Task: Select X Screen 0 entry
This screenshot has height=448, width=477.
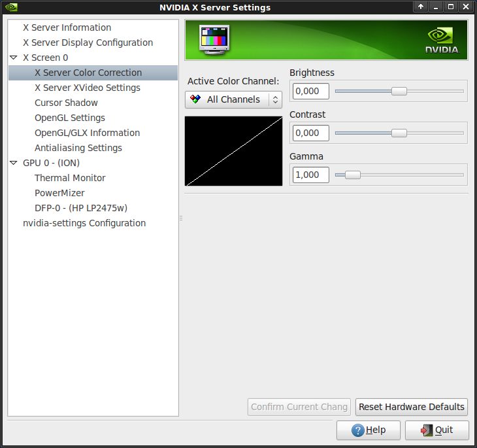Action: (x=46, y=58)
